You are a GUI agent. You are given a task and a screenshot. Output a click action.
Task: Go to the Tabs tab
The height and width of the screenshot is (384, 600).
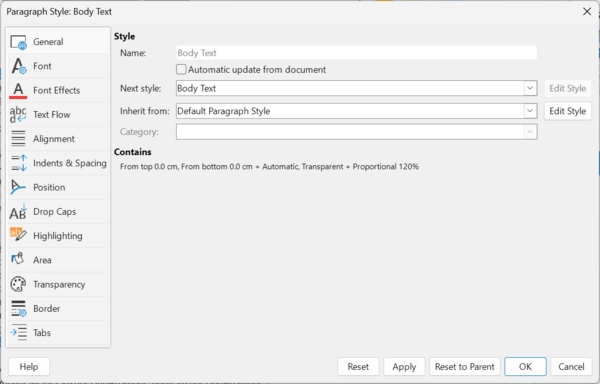(42, 333)
